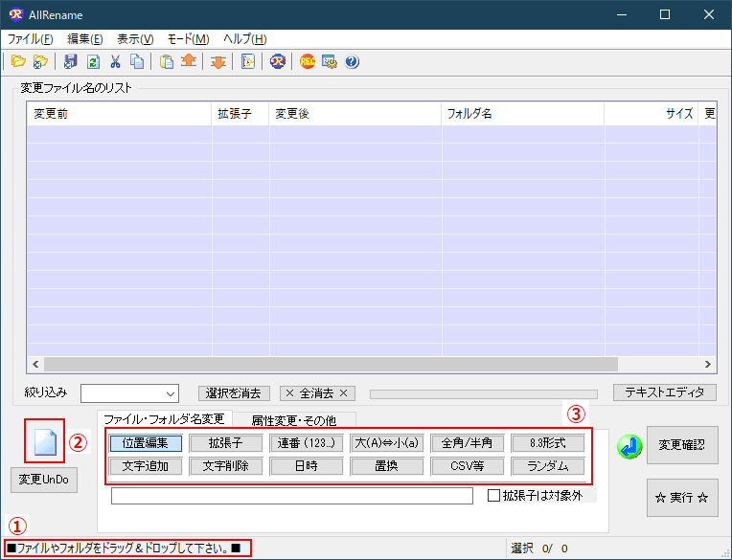The image size is (732, 560).
Task: Open the モード(M) menu
Action: [188, 39]
